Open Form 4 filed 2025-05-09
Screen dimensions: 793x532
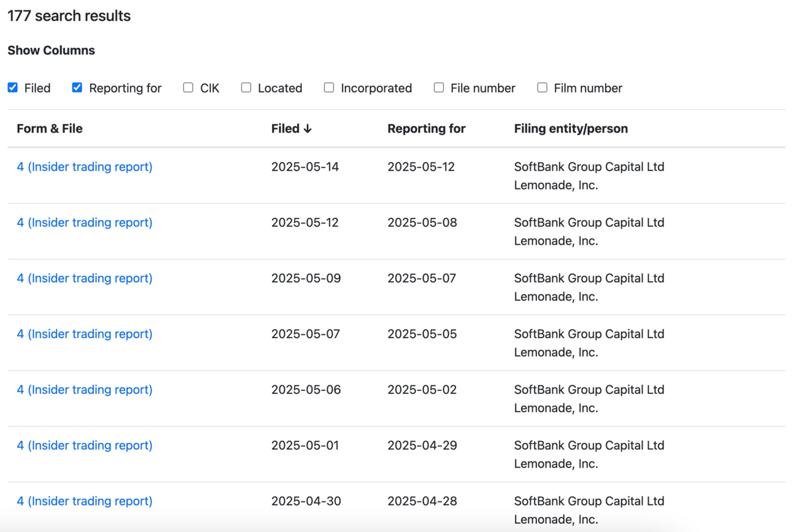pyautogui.click(x=85, y=279)
